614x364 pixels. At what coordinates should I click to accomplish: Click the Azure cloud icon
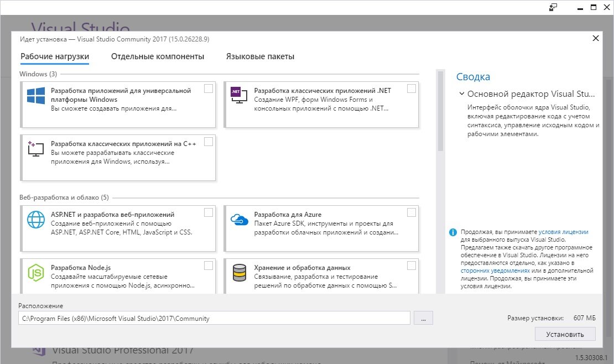240,220
